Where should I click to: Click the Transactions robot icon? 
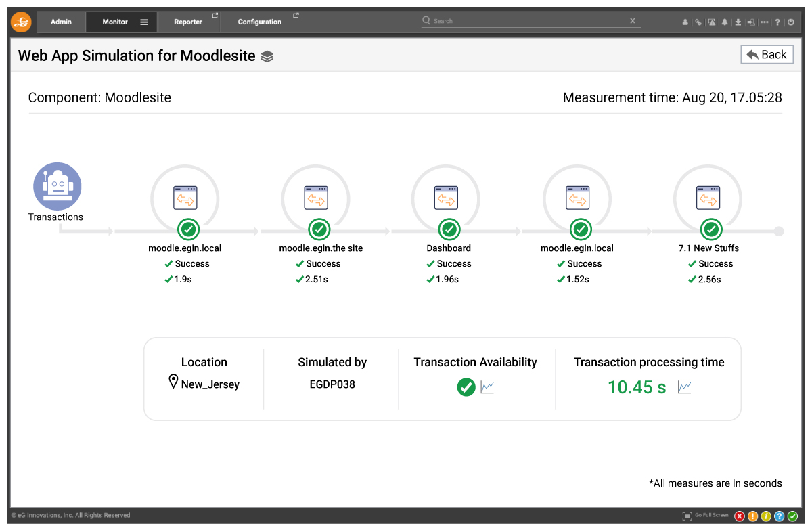[58, 186]
